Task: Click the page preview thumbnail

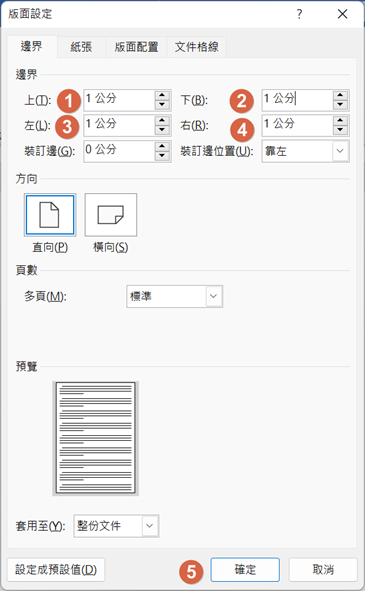Action: (x=95, y=438)
